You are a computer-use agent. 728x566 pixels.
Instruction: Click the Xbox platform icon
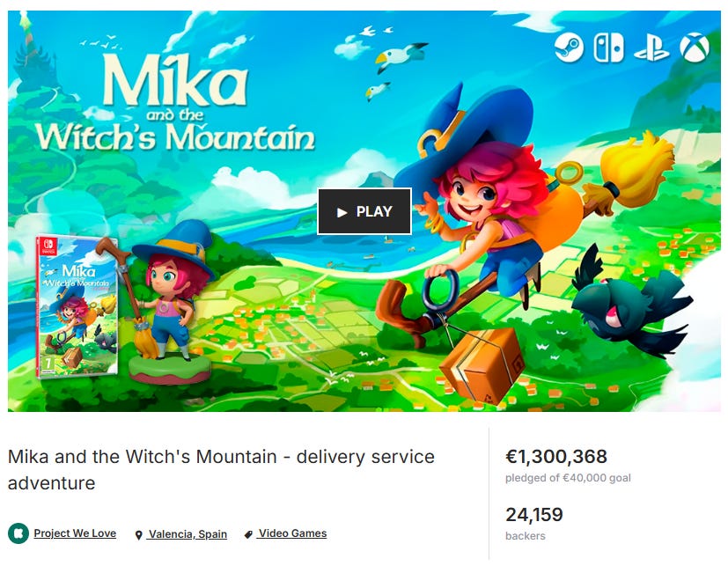pos(695,48)
